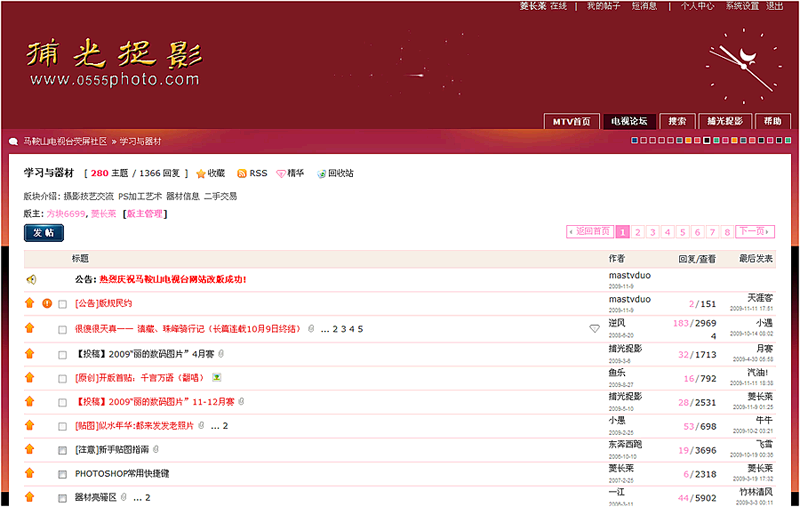Switch to the 电视论坛 tab
The width and height of the screenshot is (800, 507).
click(629, 121)
